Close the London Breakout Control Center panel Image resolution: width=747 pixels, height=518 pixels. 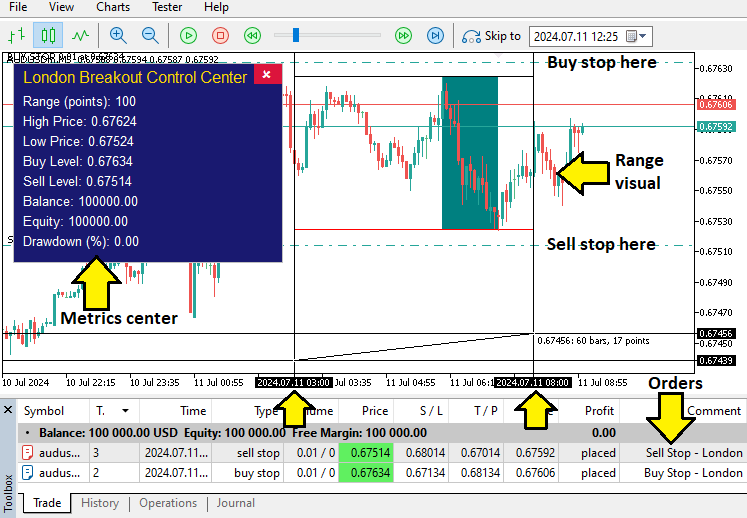[267, 74]
